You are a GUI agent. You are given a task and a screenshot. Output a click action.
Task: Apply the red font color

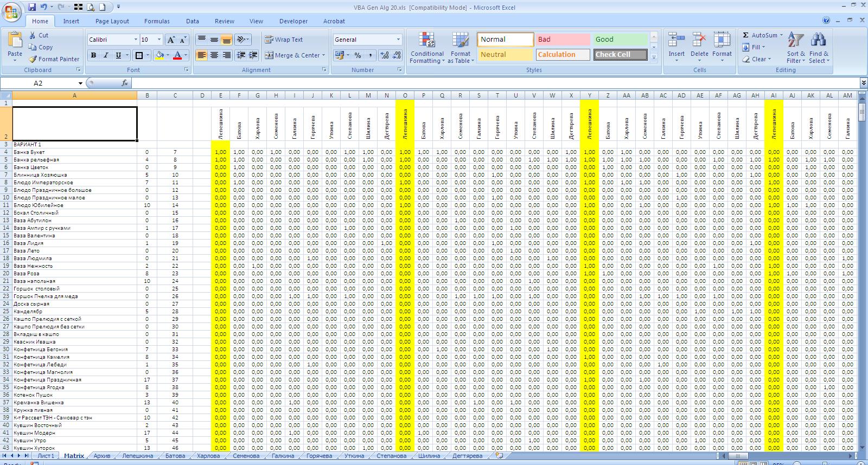[177, 55]
